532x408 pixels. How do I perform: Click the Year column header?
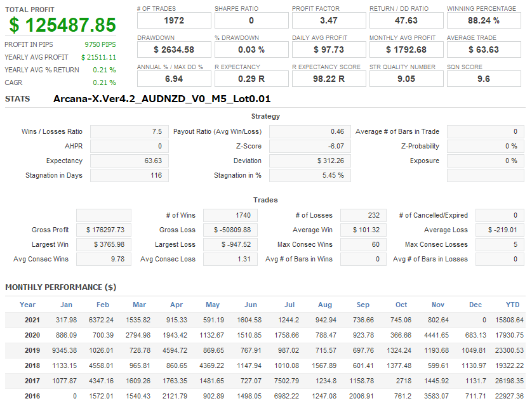coord(27,305)
